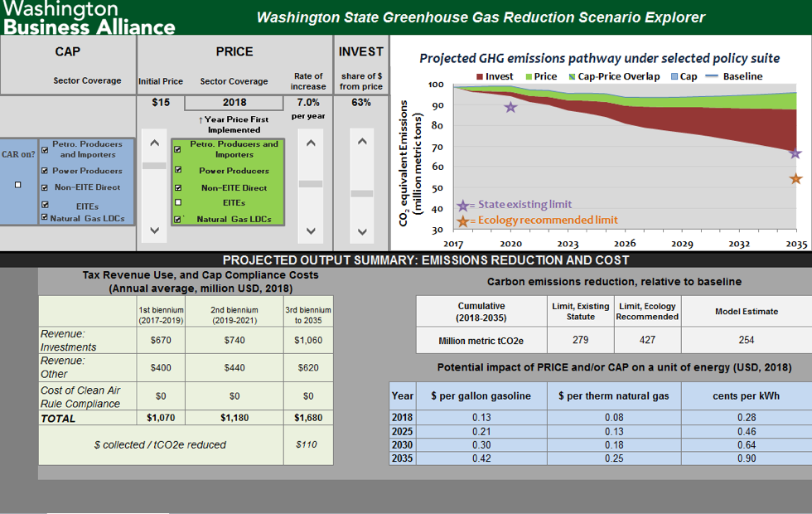Click the Invest legend swatch in chart
Screen dimensions: 812x514
(479, 77)
